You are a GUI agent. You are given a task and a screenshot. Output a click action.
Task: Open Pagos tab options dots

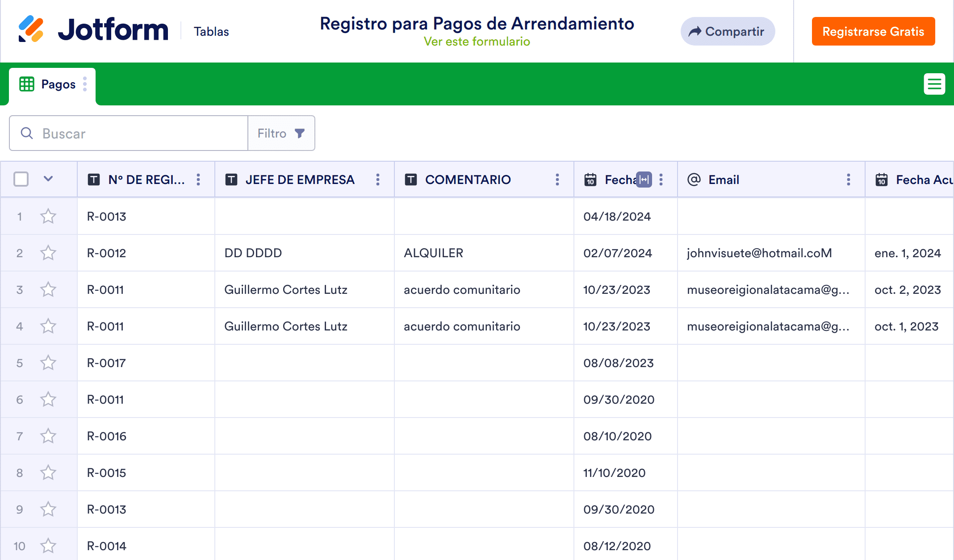[x=85, y=84]
